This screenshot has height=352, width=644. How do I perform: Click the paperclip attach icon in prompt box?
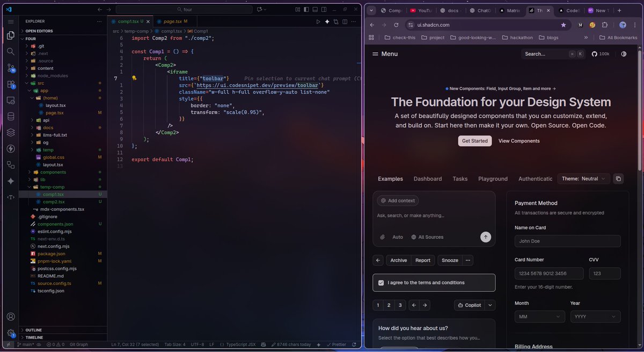coord(383,237)
